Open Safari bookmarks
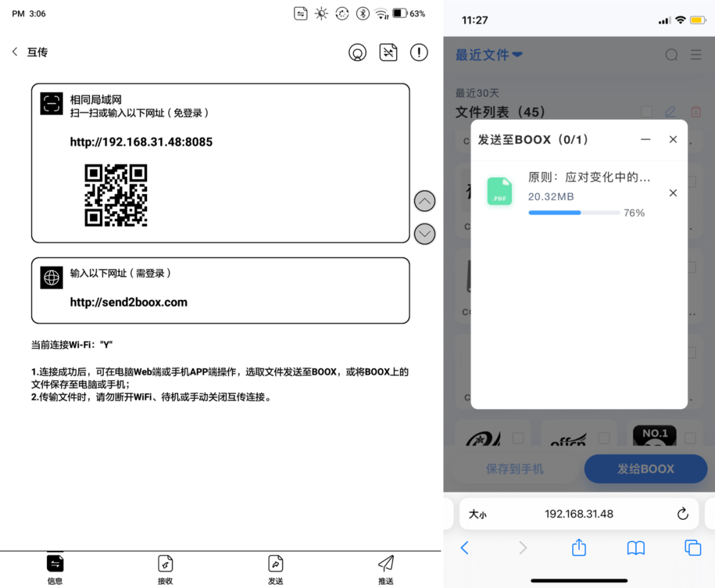 [636, 548]
